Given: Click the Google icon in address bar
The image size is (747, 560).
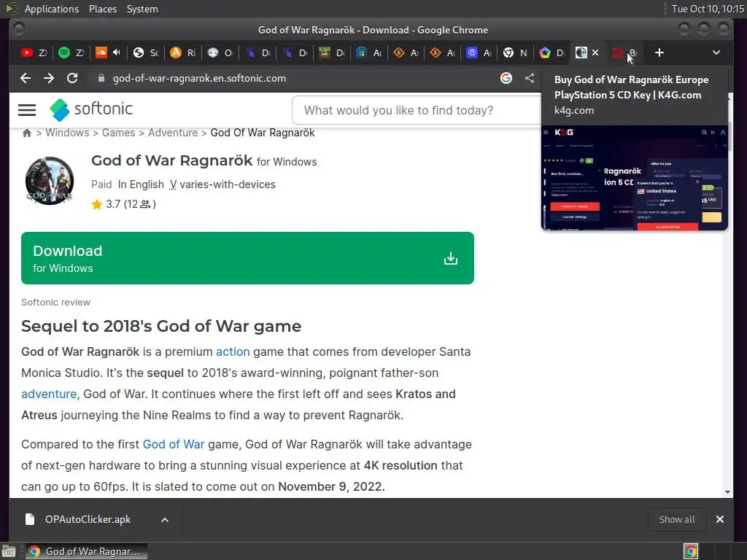Looking at the screenshot, I should (x=506, y=78).
